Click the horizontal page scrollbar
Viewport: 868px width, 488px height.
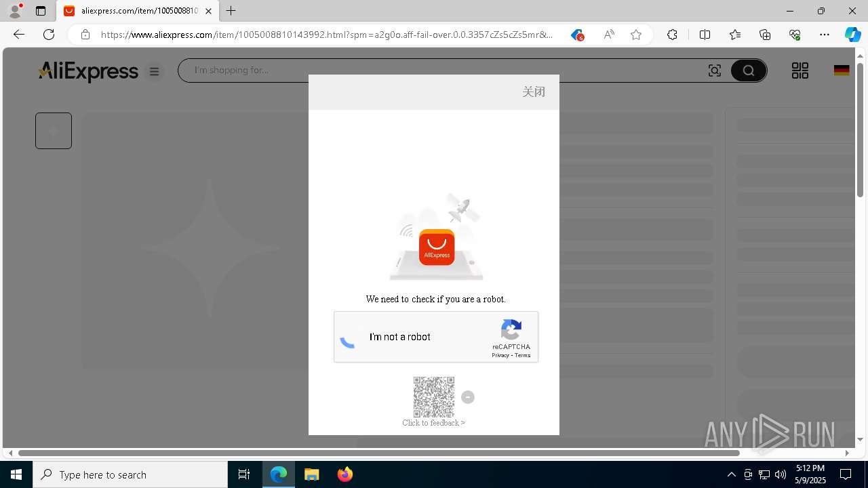378,453
